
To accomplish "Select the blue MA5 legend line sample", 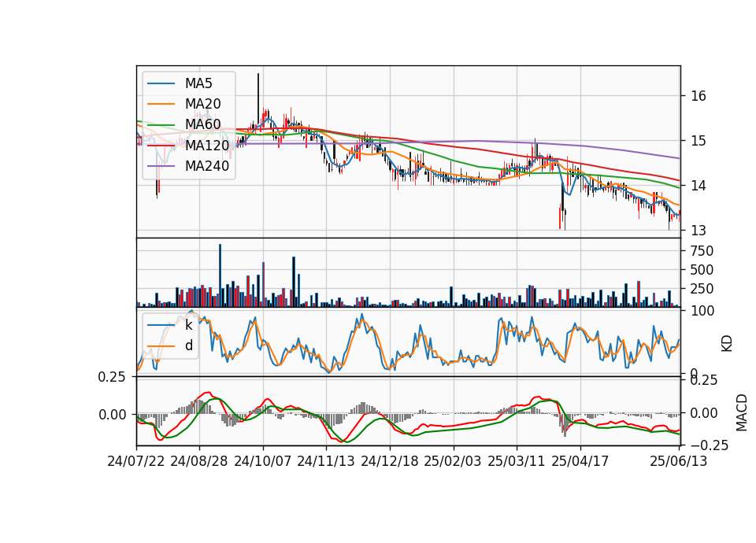I will (161, 84).
